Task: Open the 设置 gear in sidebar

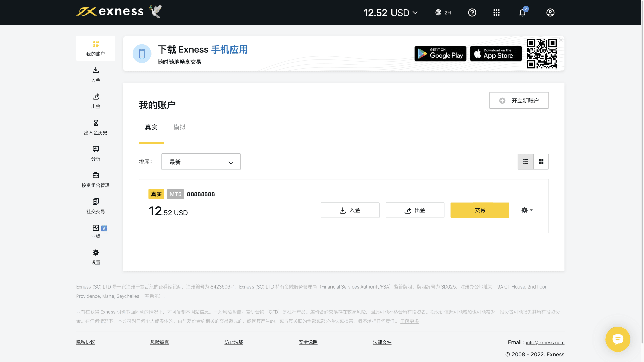Action: click(x=96, y=257)
